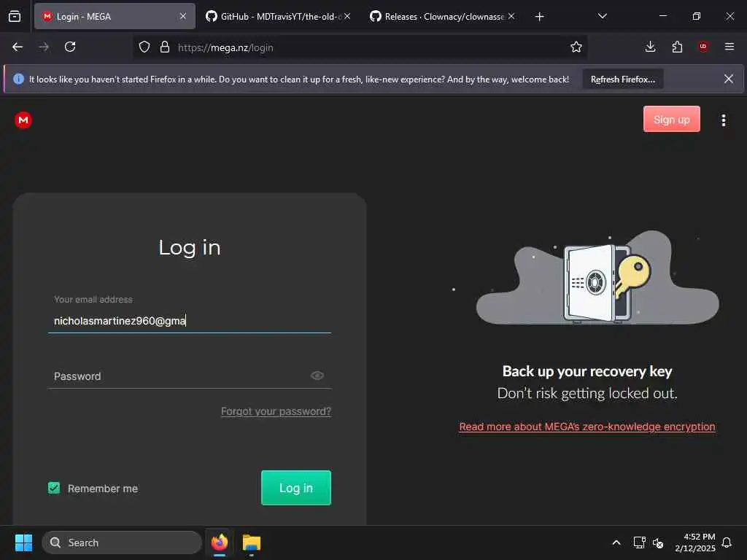The height and width of the screenshot is (560, 747).
Task: Show site security padlock info
Action: [x=165, y=47]
